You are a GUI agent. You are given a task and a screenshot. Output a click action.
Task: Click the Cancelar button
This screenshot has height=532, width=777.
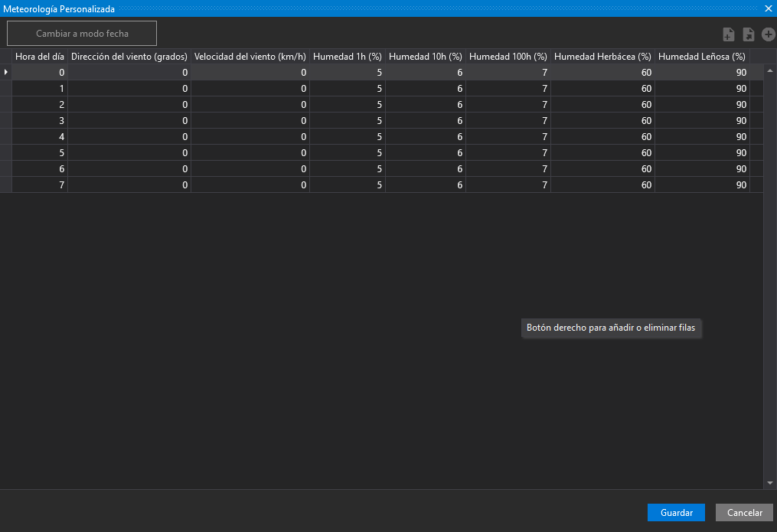[744, 513]
